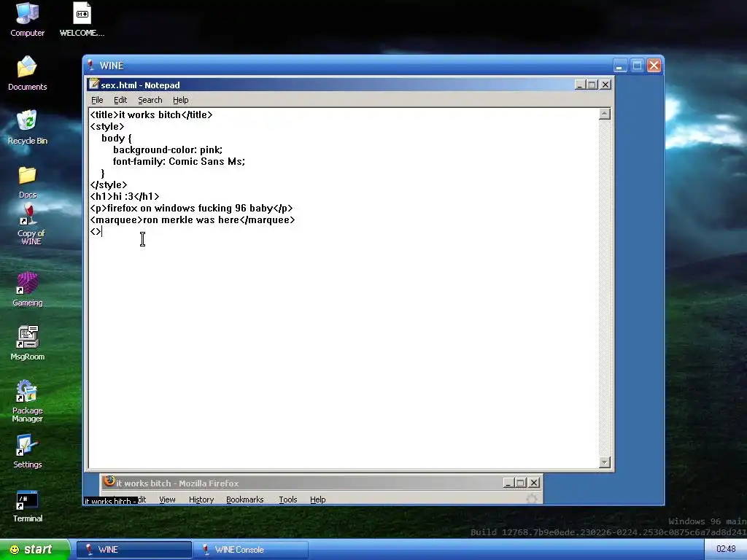Minimize the Mozilla Firefox window
Viewport: 747px width, 560px height.
click(x=508, y=483)
